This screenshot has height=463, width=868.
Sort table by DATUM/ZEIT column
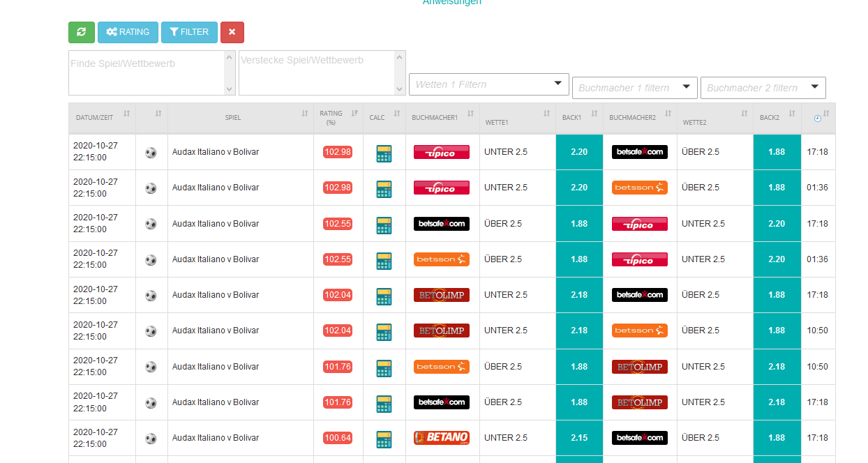coord(102,118)
